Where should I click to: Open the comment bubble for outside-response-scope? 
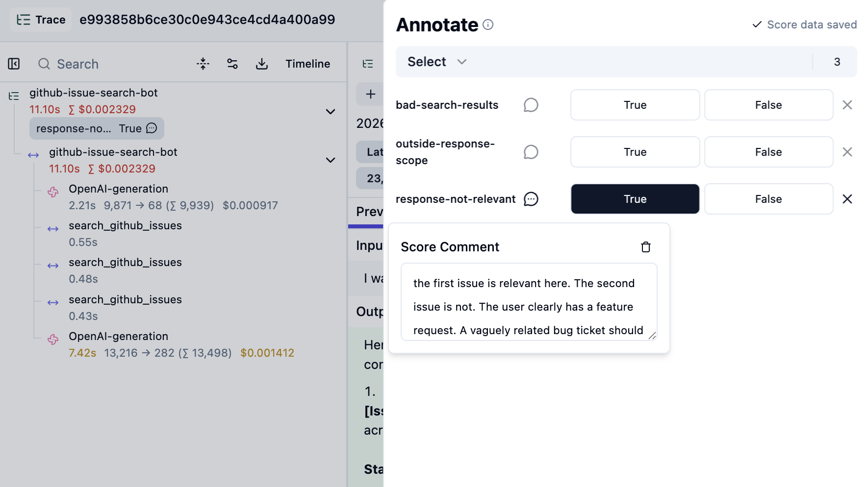(531, 152)
